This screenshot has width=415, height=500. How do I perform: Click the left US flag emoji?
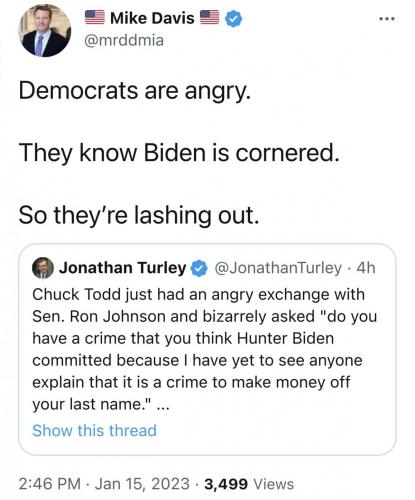point(95,17)
